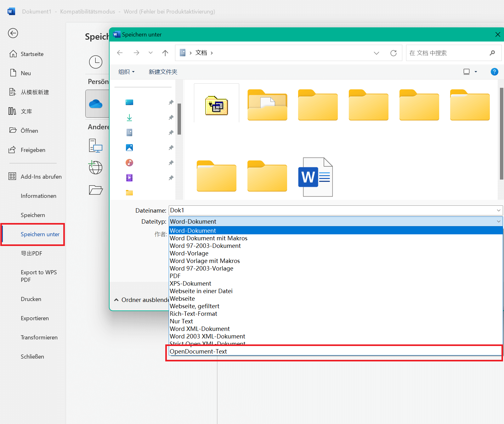This screenshot has width=504, height=424.
Task: Unpin Desktop from quick access
Action: (x=171, y=102)
